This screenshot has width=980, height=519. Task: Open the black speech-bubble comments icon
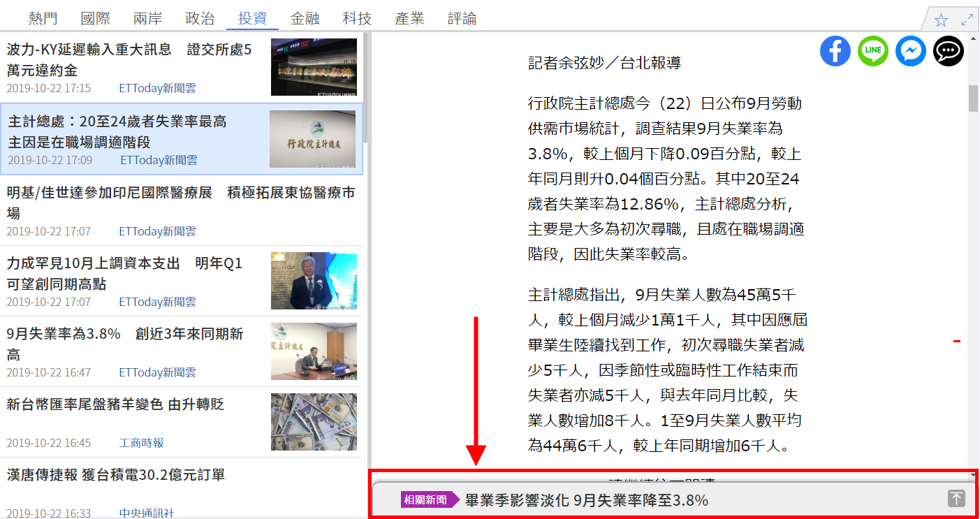949,51
